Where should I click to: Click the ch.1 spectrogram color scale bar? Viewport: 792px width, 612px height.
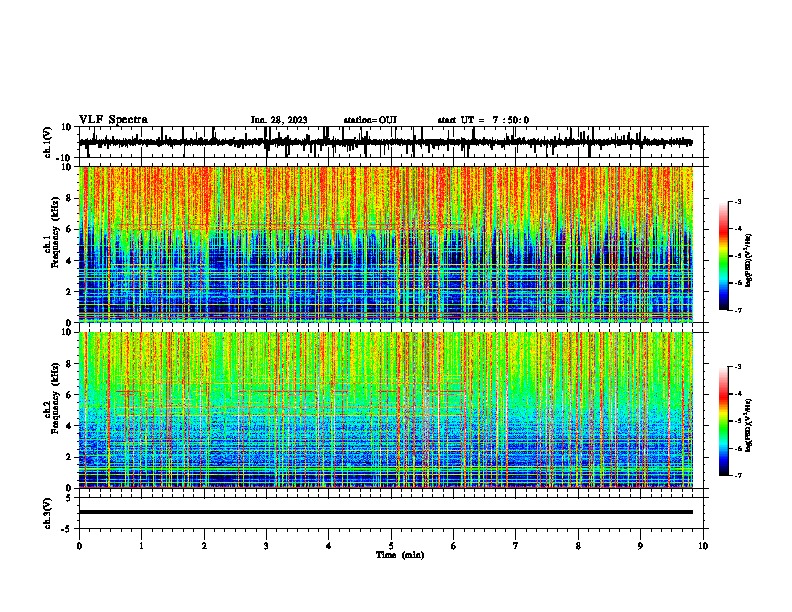(x=723, y=256)
